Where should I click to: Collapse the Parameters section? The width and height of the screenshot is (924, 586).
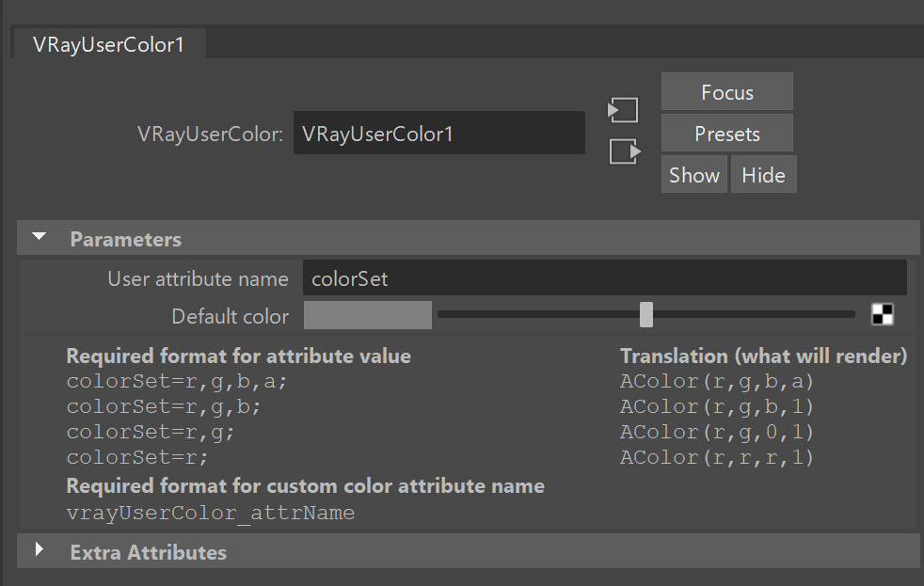tap(40, 237)
